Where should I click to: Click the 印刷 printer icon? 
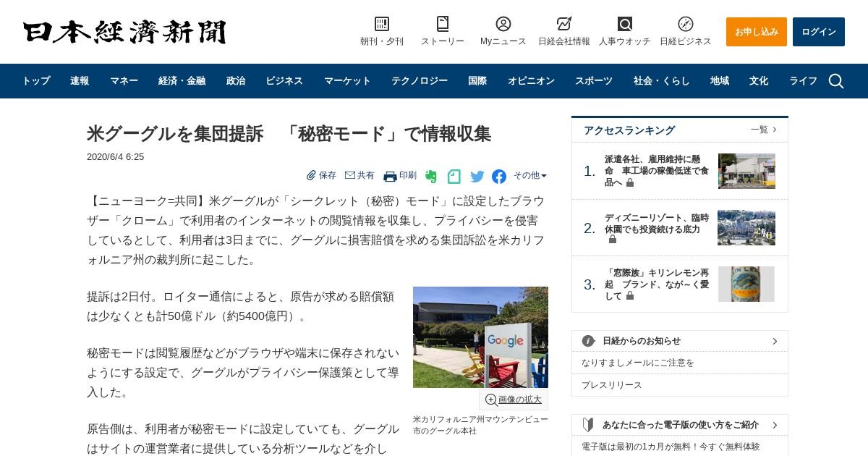coord(390,176)
